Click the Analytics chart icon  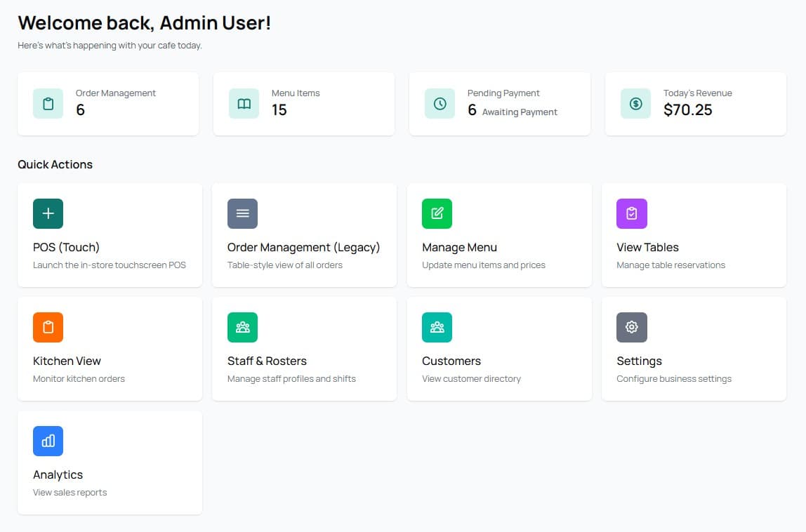48,441
